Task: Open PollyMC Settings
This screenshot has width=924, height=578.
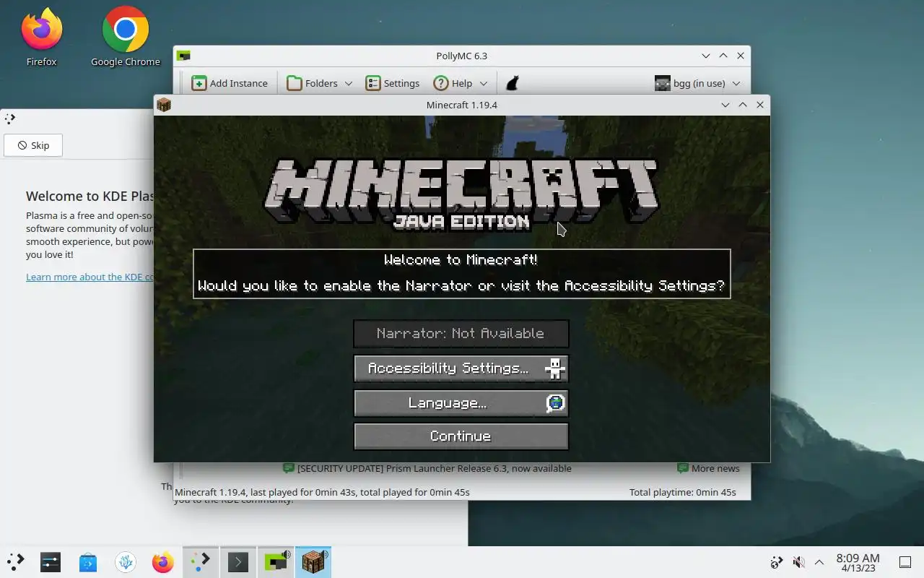Action: (x=392, y=83)
